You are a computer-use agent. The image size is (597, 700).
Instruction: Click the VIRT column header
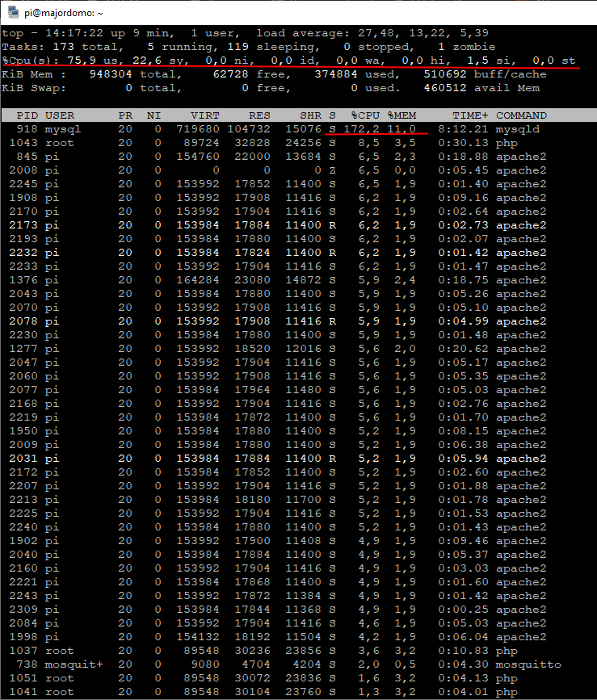click(x=205, y=115)
